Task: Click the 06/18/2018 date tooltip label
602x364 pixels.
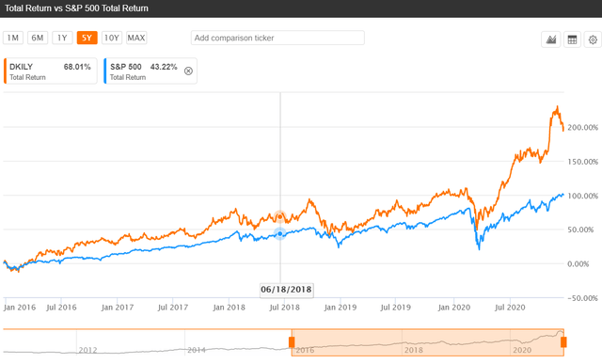Action: (x=286, y=290)
